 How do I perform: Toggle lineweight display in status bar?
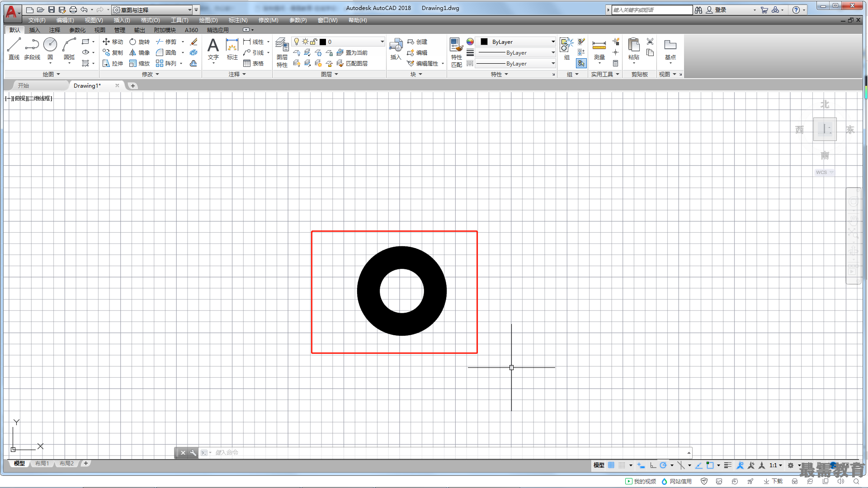(727, 465)
